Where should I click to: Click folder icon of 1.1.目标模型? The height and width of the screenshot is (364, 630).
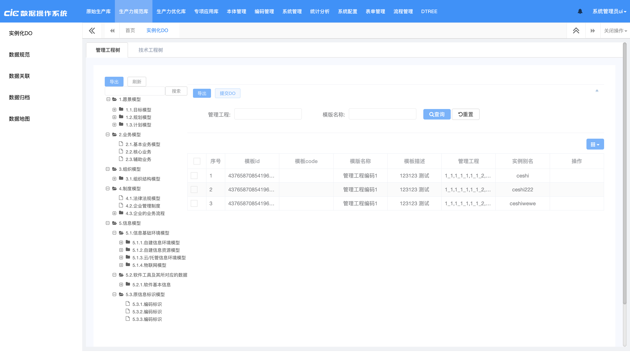[x=121, y=109]
